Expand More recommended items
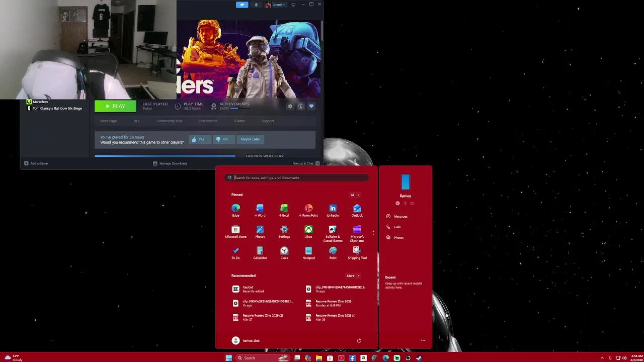The width and height of the screenshot is (644, 362). (x=353, y=276)
